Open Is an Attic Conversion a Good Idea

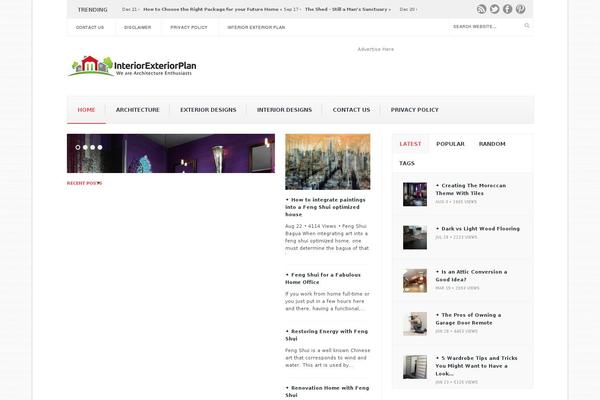click(x=471, y=276)
